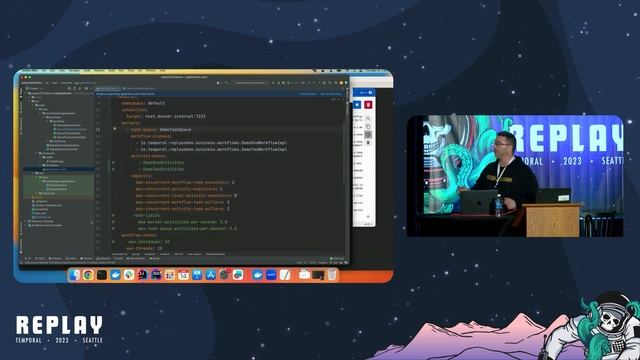The height and width of the screenshot is (360, 640).
Task: Launch Google Chrome from the dock
Action: point(88,275)
